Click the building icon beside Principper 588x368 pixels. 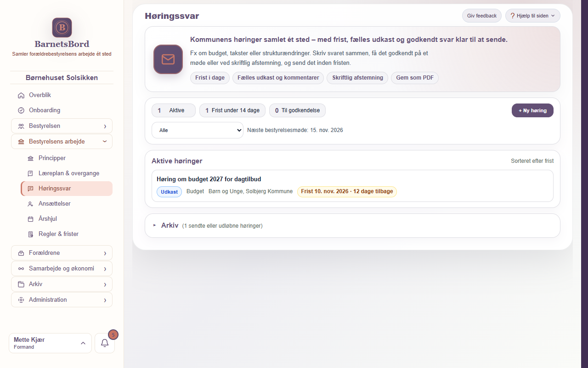pyautogui.click(x=31, y=158)
